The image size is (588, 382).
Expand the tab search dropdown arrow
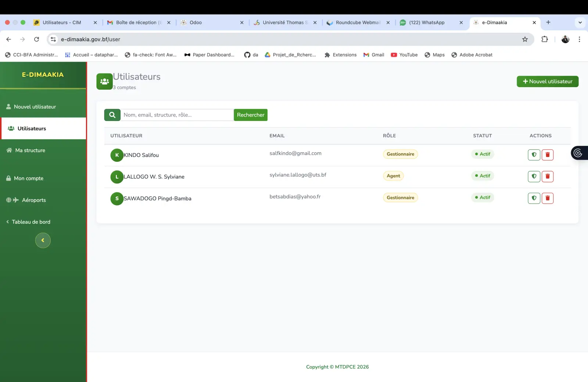(x=580, y=22)
